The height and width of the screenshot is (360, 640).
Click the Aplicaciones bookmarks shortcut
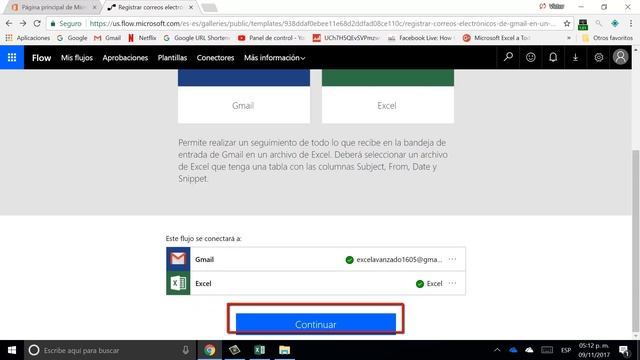pos(27,38)
